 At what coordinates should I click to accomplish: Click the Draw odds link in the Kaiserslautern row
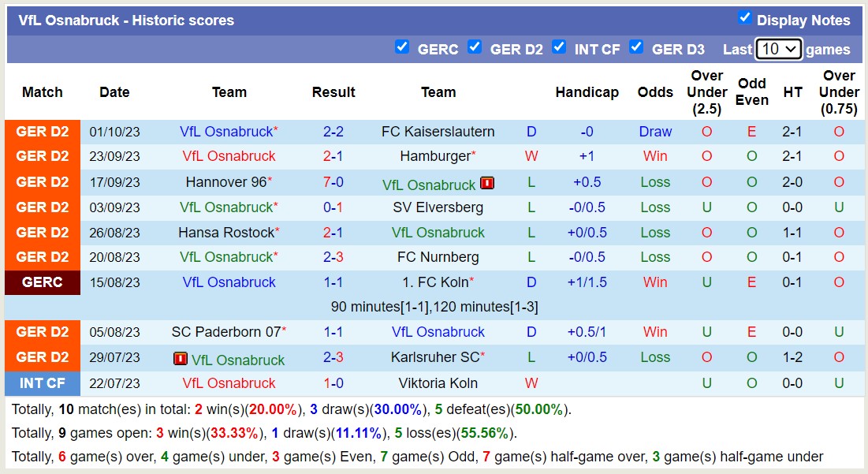pos(655,132)
